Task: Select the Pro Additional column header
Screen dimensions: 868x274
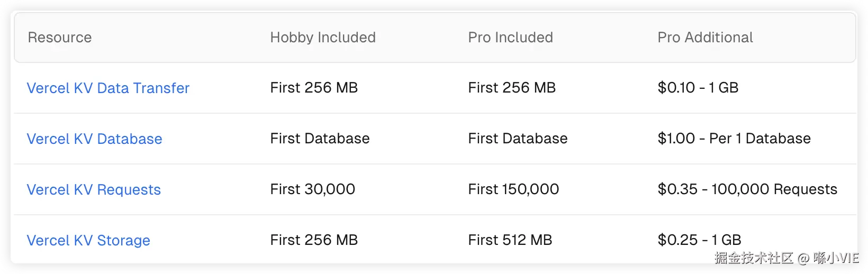Action: [x=705, y=38]
